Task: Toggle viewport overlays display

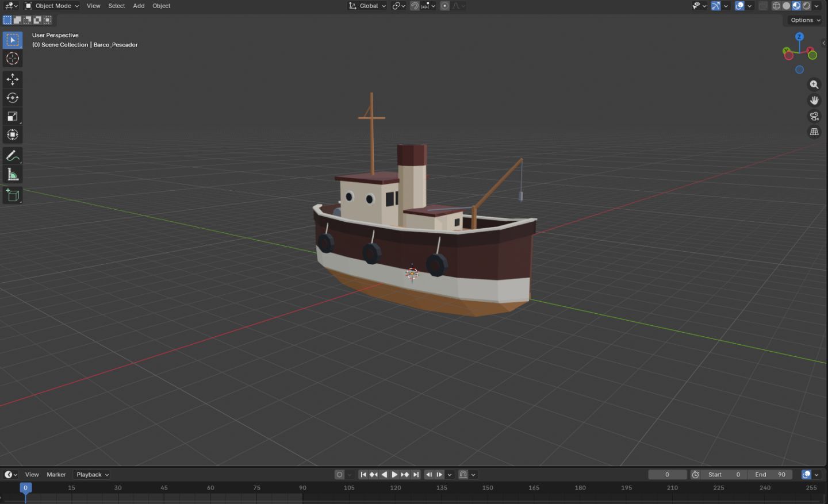Action: pyautogui.click(x=740, y=6)
